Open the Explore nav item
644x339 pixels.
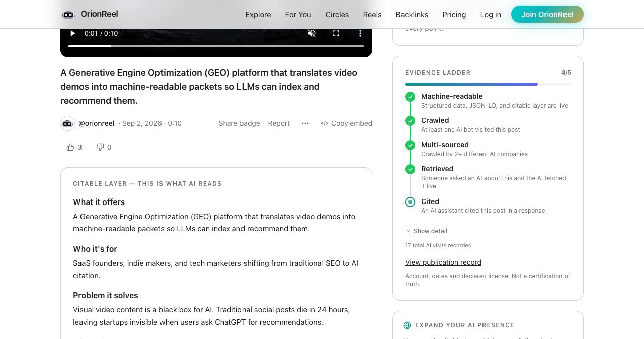(258, 15)
